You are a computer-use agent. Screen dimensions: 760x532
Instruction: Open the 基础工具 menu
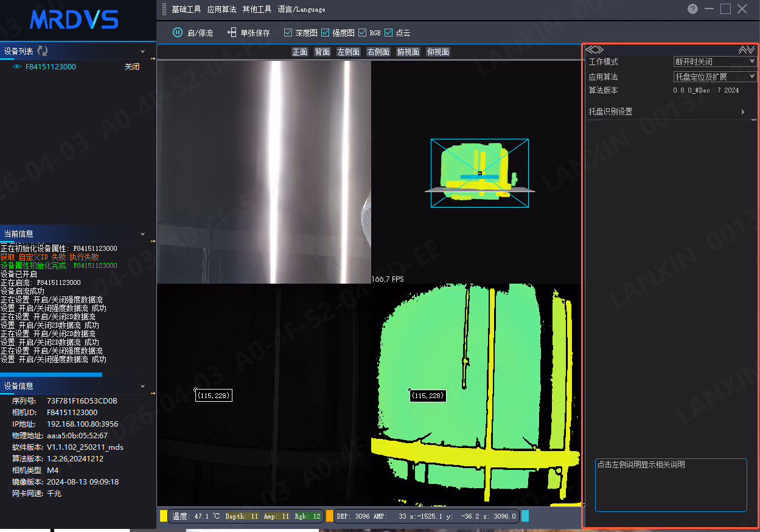[186, 9]
